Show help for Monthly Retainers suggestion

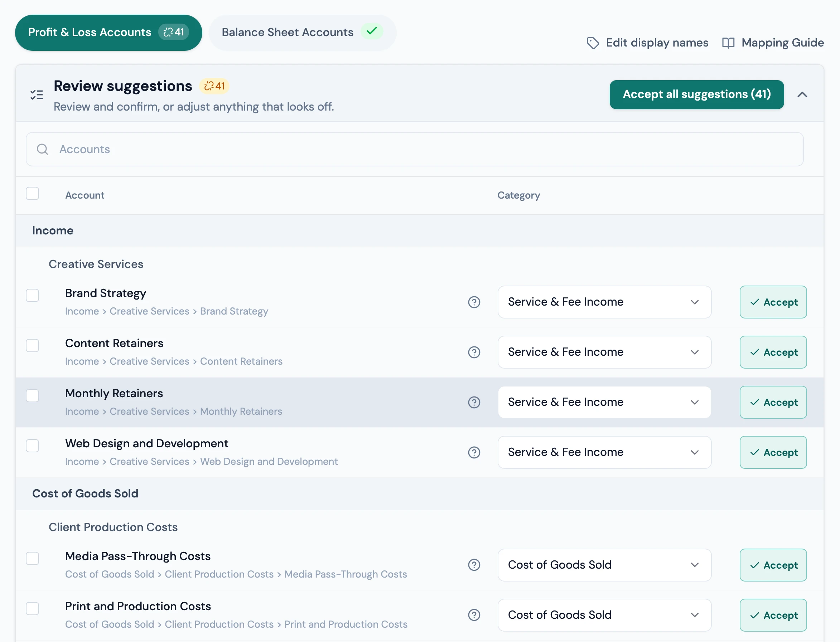474,402
